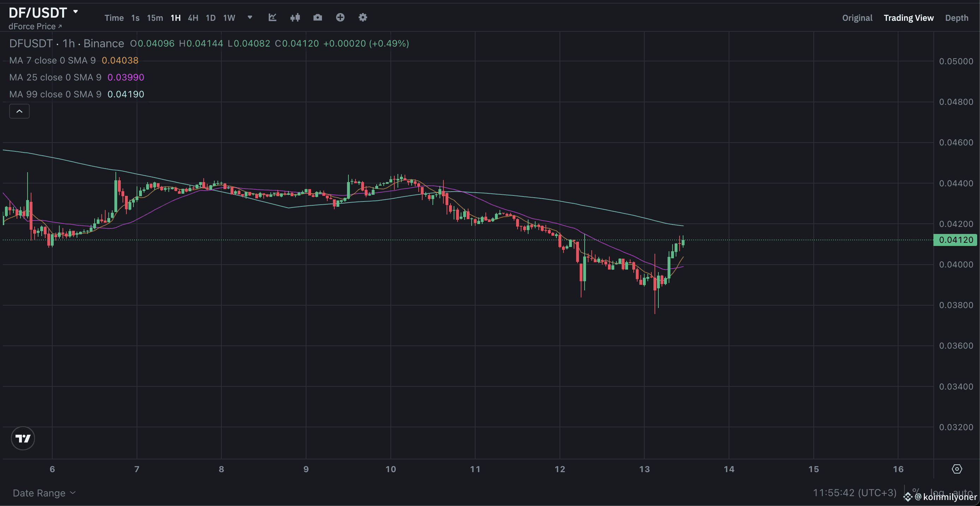Screen dimensions: 980x506
Task: Open chart settings gear icon
Action: 363,18
